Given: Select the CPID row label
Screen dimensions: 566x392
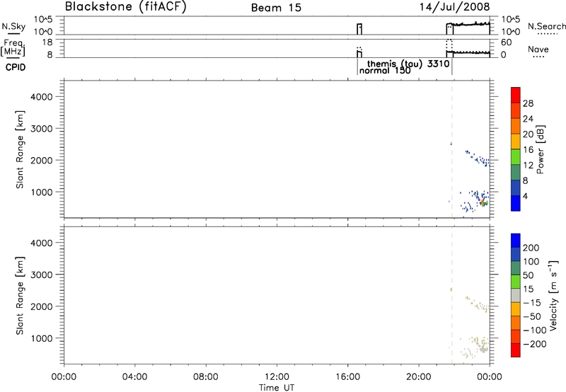Looking at the screenshot, I should (16, 67).
